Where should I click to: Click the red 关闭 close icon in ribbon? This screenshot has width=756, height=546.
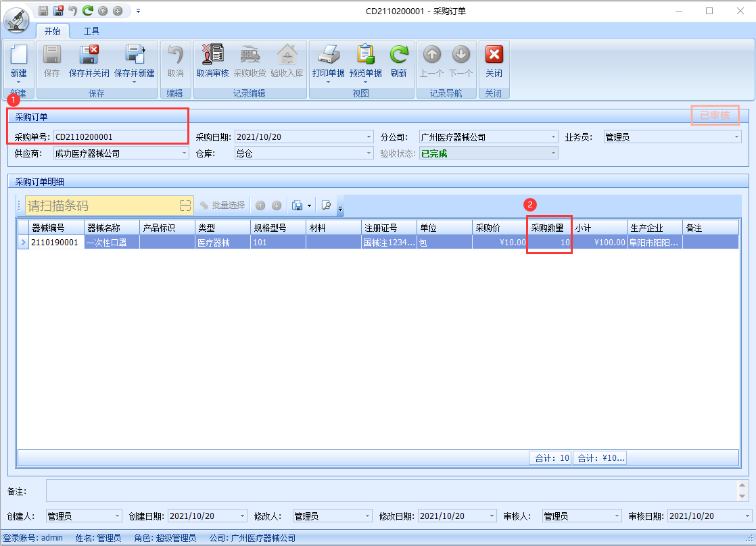(x=494, y=55)
